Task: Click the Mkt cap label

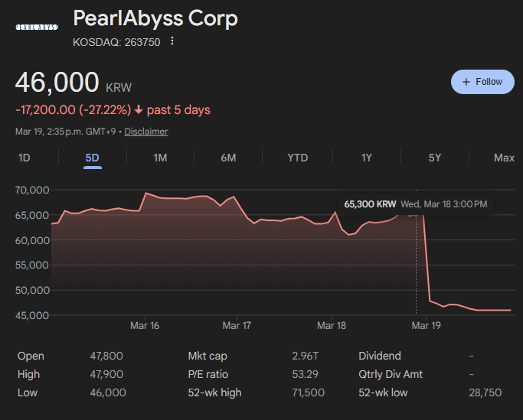Action: 207,356
